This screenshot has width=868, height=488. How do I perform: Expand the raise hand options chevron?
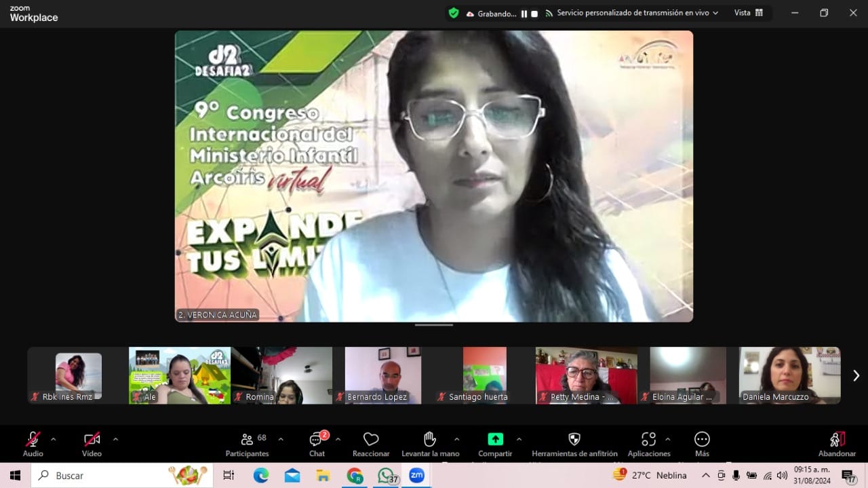(x=456, y=439)
